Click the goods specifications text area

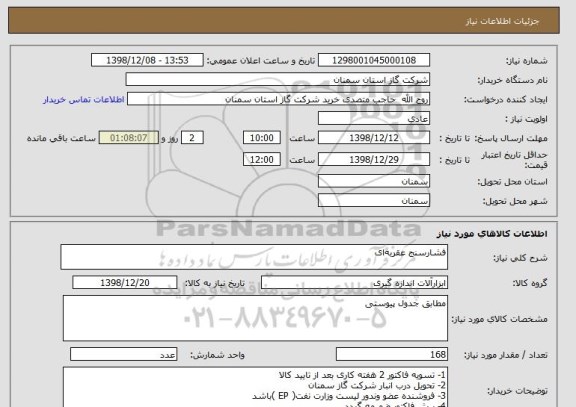click(255, 318)
